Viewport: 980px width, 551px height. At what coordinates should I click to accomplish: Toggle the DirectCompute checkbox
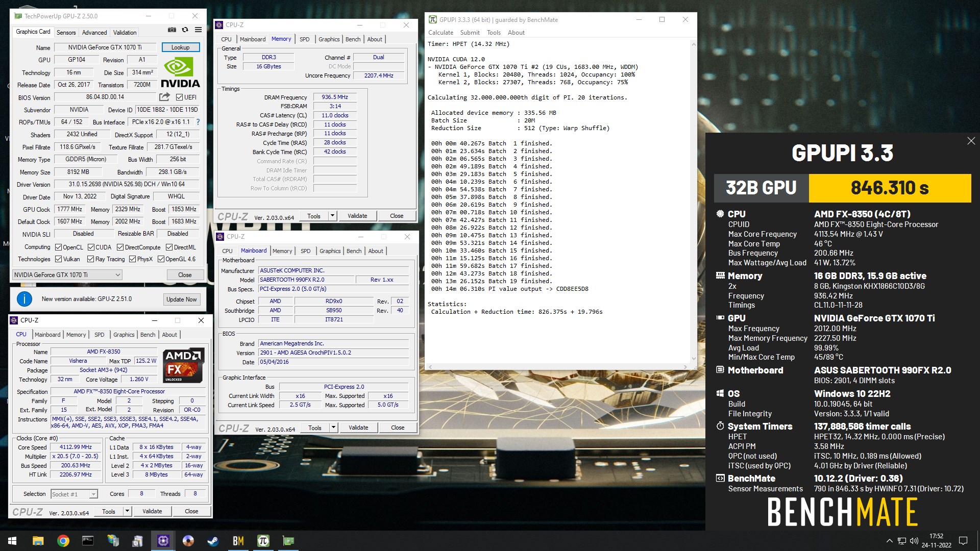coord(120,247)
